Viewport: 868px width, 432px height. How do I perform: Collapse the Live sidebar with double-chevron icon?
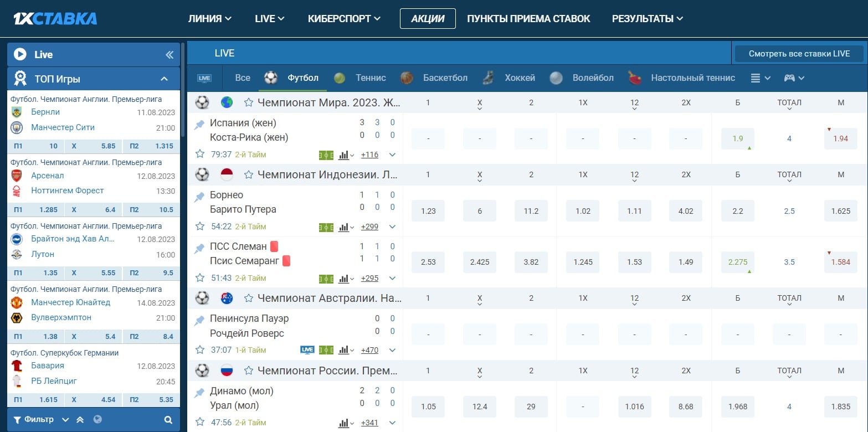tap(170, 54)
